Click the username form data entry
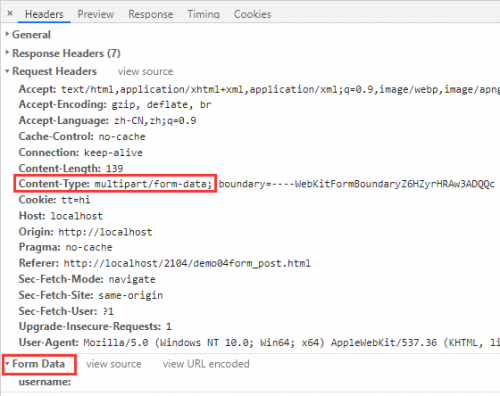This screenshot has height=396, width=500. pyautogui.click(x=45, y=382)
